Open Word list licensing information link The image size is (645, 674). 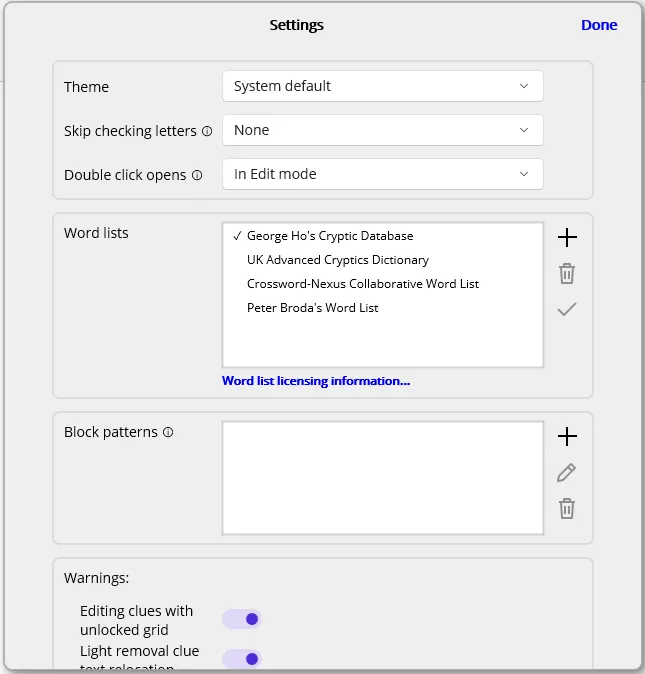coord(316,381)
